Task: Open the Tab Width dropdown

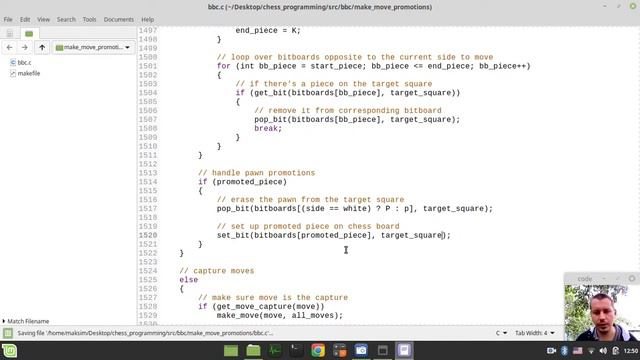Action: point(534,333)
